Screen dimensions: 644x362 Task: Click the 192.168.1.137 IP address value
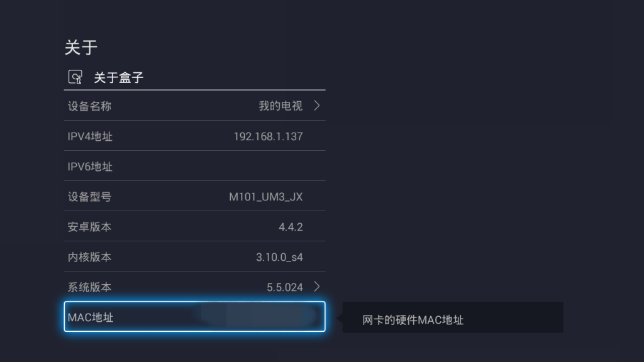click(x=268, y=136)
